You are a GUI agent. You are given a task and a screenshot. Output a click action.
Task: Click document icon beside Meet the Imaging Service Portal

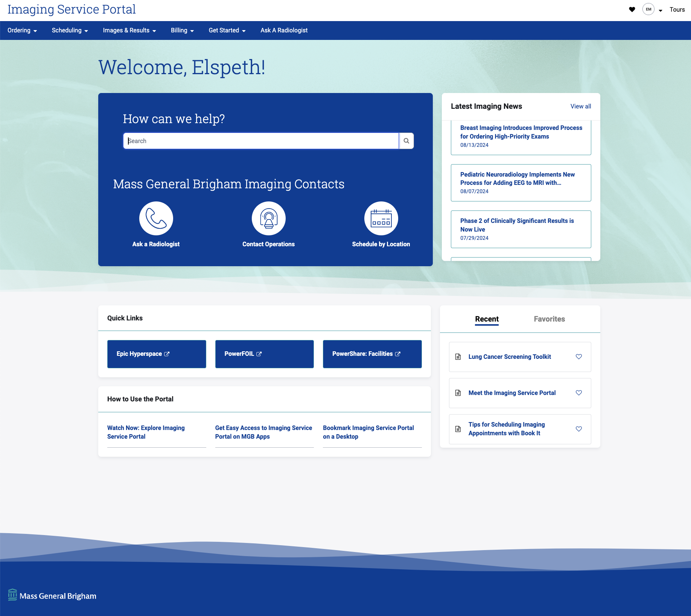[458, 393]
